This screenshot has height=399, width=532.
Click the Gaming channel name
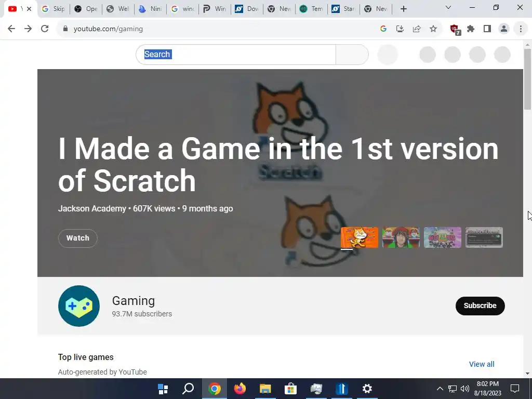134,301
